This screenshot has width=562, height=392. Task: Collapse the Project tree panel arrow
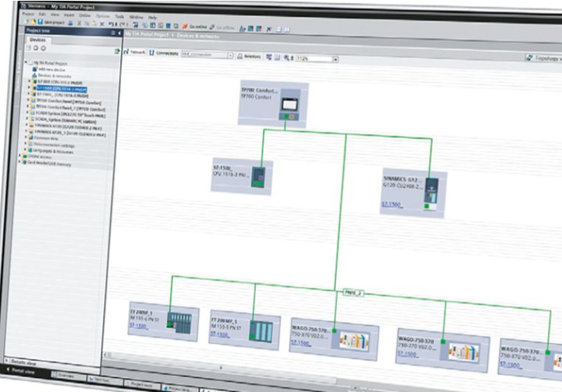tap(120, 33)
